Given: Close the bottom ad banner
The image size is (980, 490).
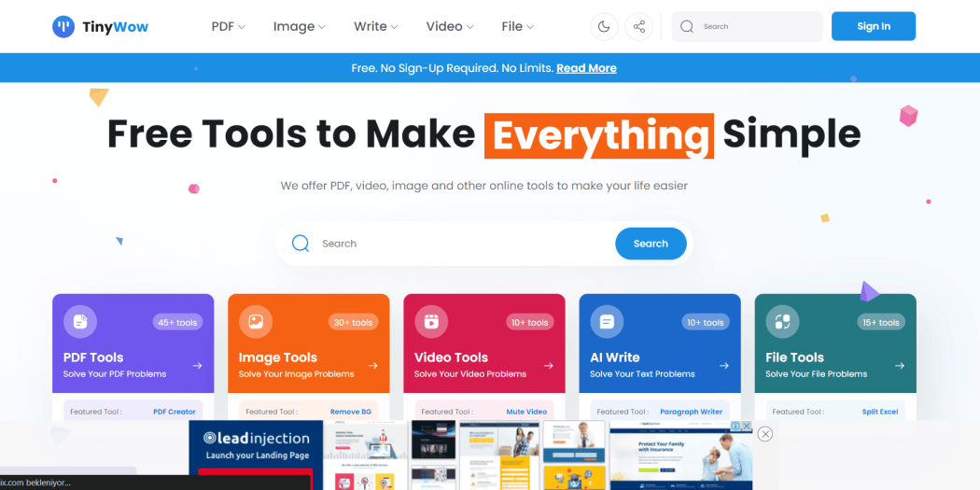Looking at the screenshot, I should click(x=765, y=434).
